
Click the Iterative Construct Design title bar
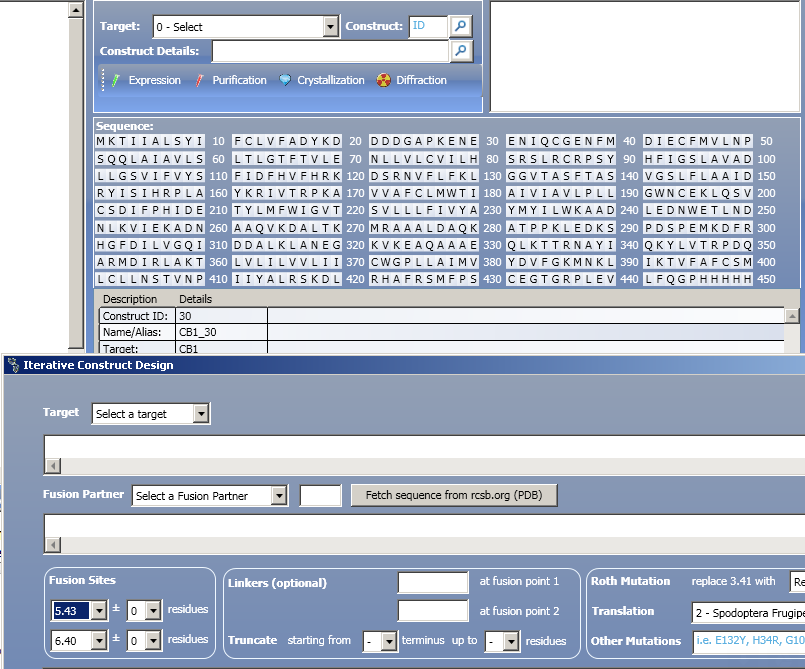click(x=404, y=365)
